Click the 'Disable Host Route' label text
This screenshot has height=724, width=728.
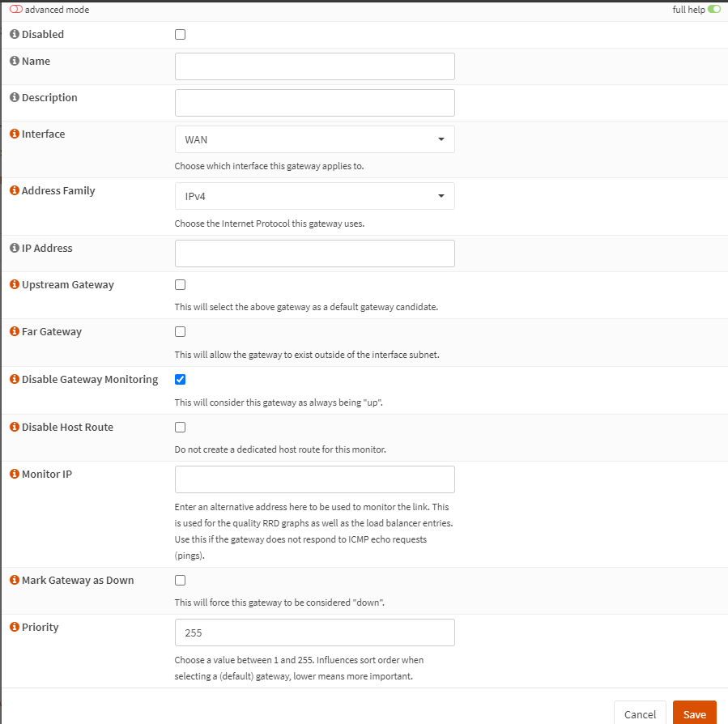[68, 428]
